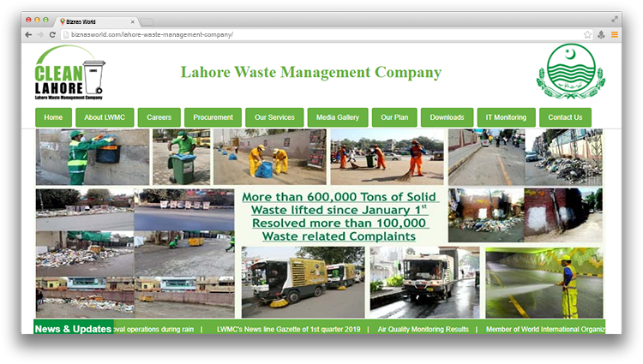Click the browser back arrow
This screenshot has height=364, width=643.
28,34
